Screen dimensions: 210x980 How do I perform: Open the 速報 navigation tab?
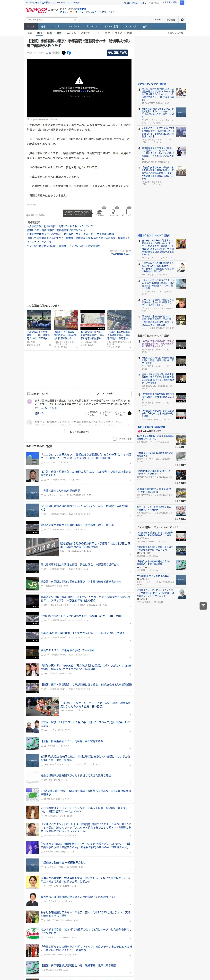coord(43,27)
